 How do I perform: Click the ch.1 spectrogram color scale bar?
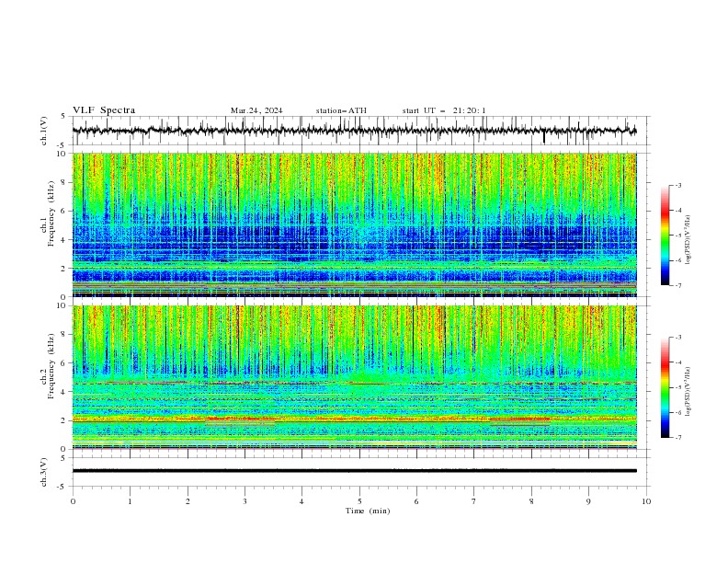(665, 236)
